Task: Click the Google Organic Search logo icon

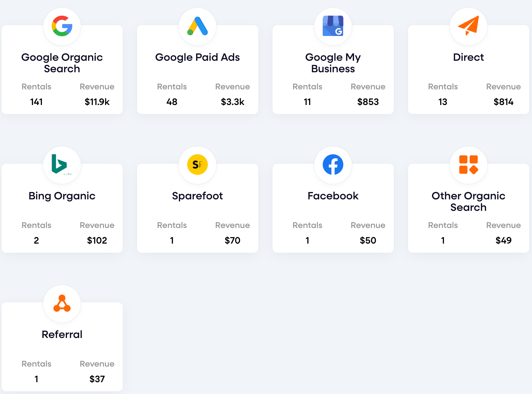Action: (x=62, y=26)
